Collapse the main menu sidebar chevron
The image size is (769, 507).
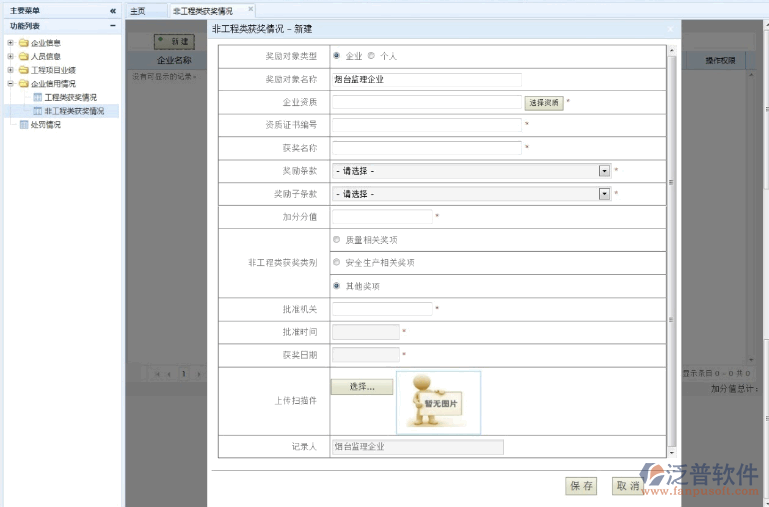(112, 10)
